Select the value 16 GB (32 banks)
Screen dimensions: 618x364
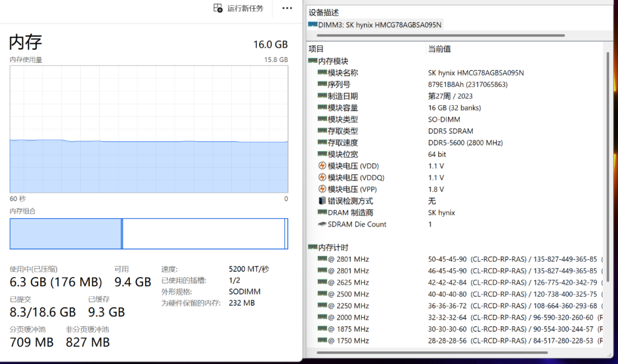pos(454,108)
